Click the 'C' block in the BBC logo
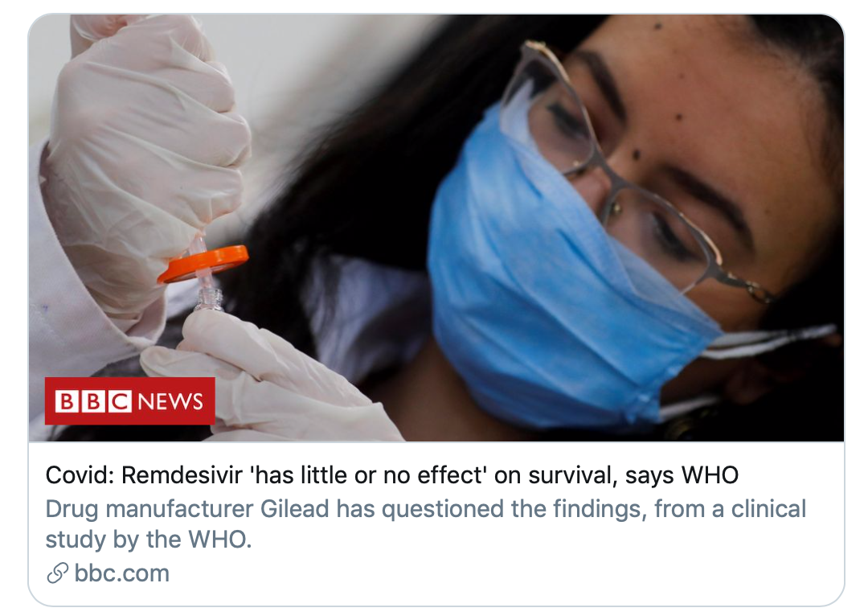This screenshot has width=868, height=616. (x=120, y=401)
